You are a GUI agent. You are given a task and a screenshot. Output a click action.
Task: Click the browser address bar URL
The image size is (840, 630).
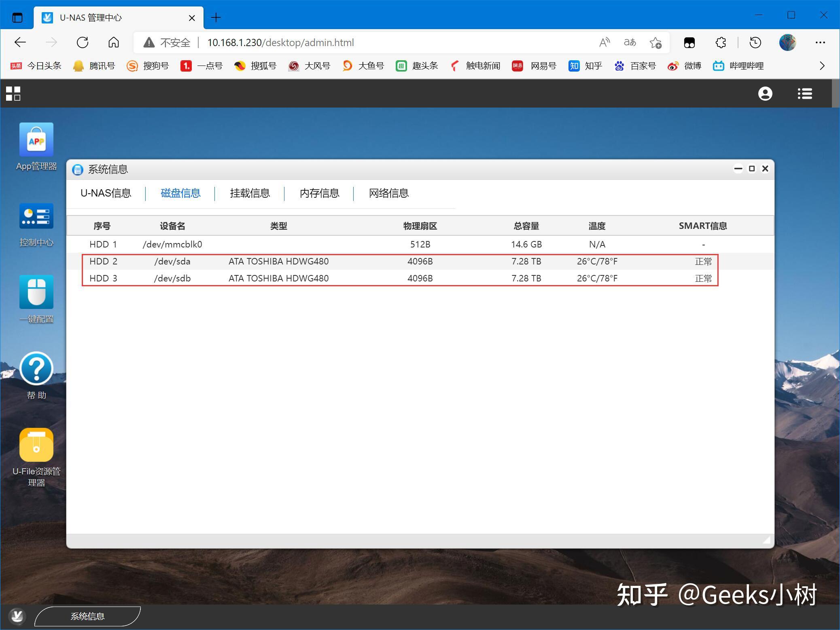[x=280, y=42]
